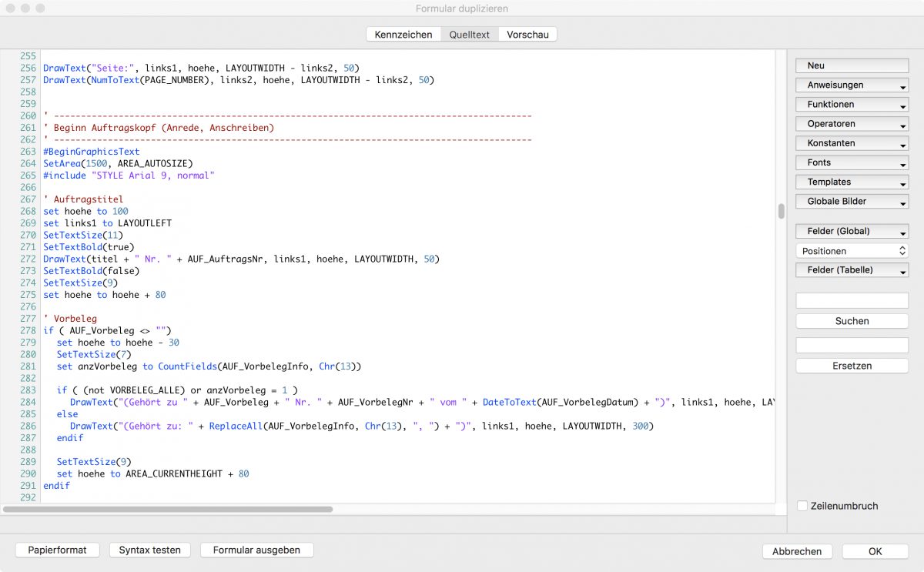Select the Quelltext tab
Image resolution: width=924 pixels, height=572 pixels.
[x=469, y=35]
